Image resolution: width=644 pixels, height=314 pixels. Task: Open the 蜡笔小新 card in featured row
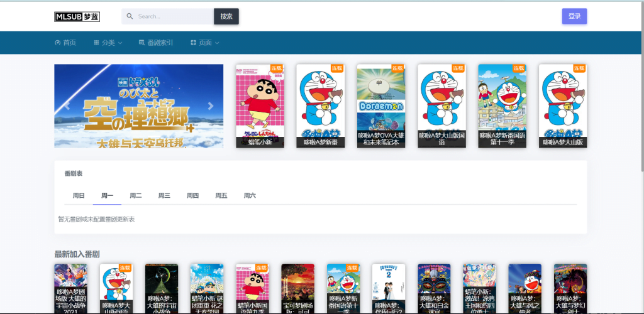260,106
